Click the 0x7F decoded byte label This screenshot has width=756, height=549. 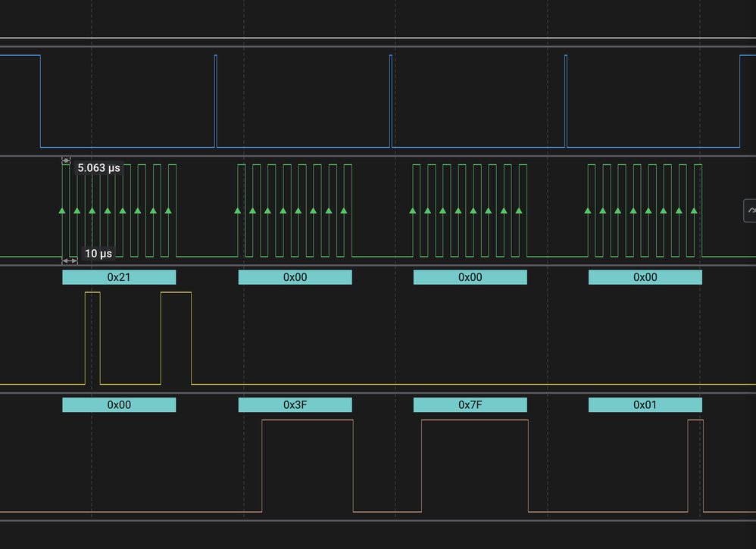point(470,405)
